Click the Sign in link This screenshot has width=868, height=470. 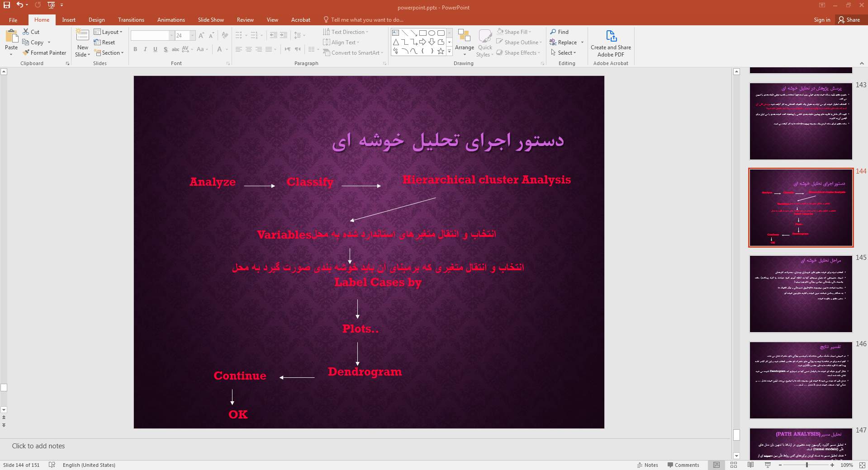pos(821,20)
